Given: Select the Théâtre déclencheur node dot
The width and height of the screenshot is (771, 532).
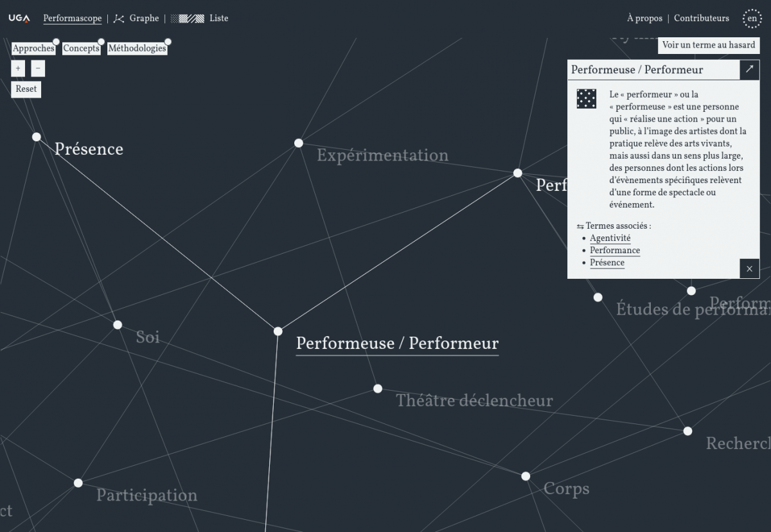Looking at the screenshot, I should (378, 389).
